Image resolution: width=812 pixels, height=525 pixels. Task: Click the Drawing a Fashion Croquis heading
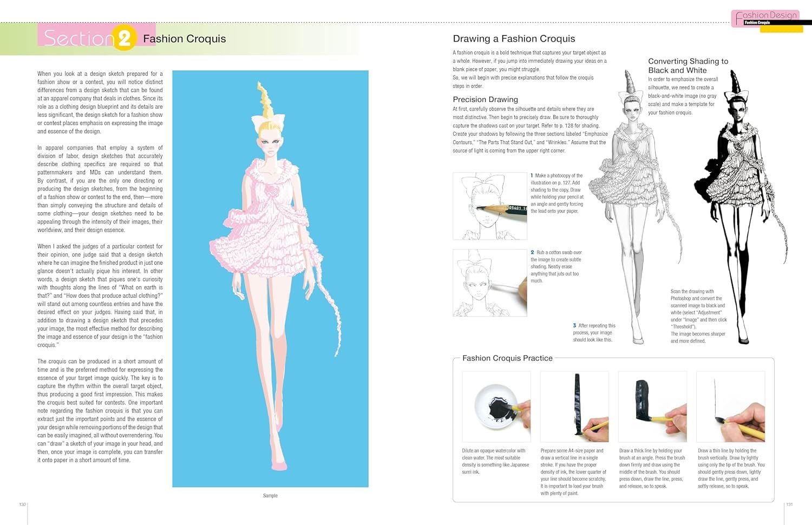coord(514,38)
